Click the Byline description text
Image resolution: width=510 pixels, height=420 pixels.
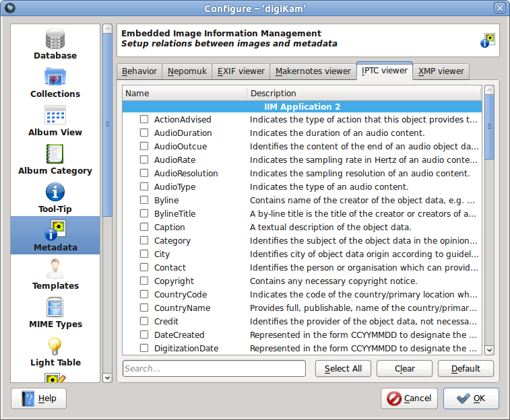point(362,200)
